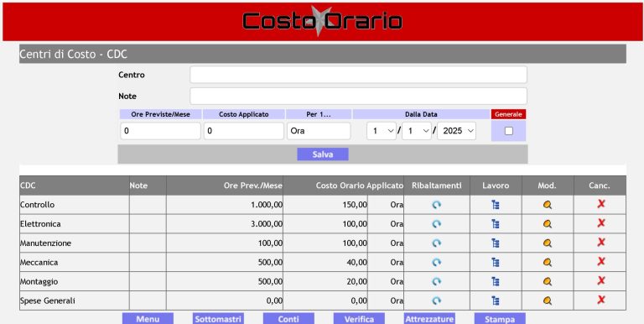Open the Lavoro icon for Montaggio
The width and height of the screenshot is (644, 324).
pos(496,281)
